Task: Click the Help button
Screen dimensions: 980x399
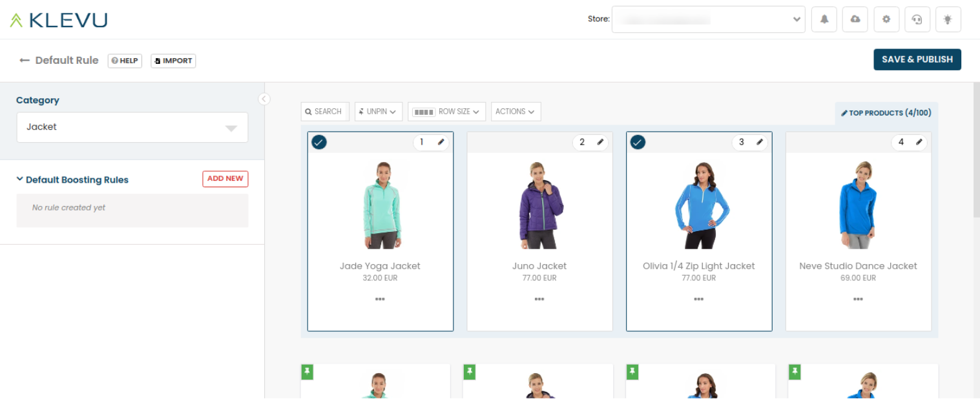Action: pos(125,61)
